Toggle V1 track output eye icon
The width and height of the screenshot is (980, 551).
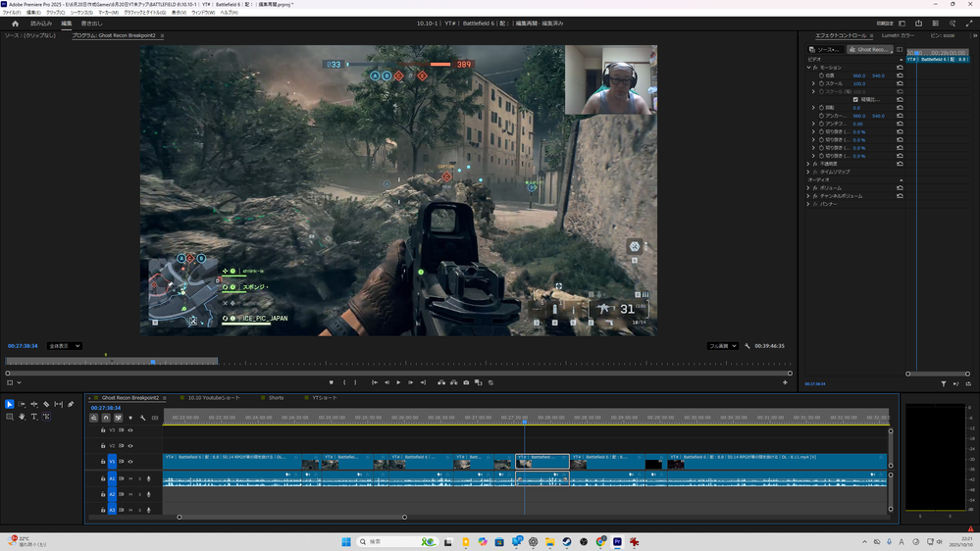click(x=130, y=461)
